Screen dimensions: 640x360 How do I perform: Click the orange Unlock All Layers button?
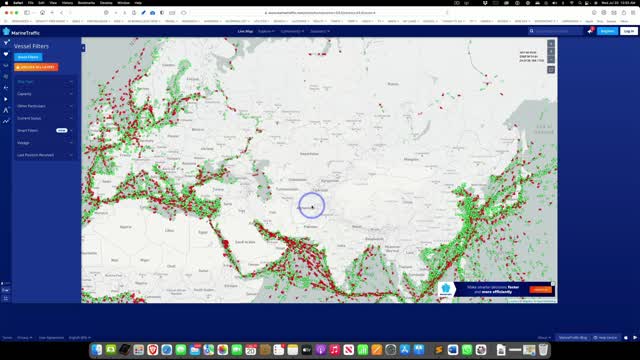tap(36, 67)
